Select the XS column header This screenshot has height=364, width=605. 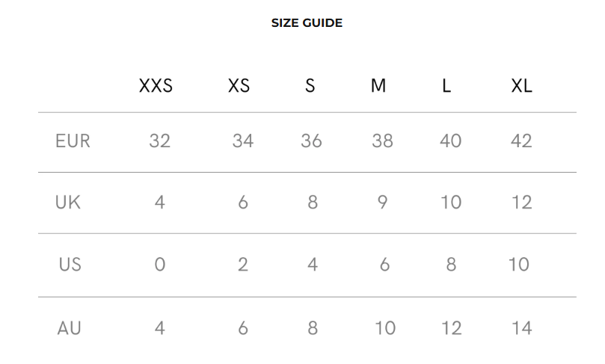point(239,86)
